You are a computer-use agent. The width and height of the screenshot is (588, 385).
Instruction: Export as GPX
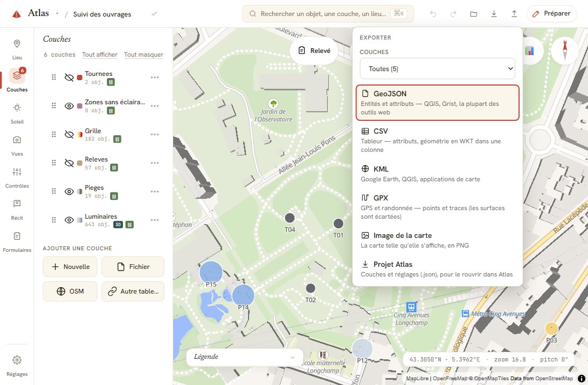(x=437, y=207)
